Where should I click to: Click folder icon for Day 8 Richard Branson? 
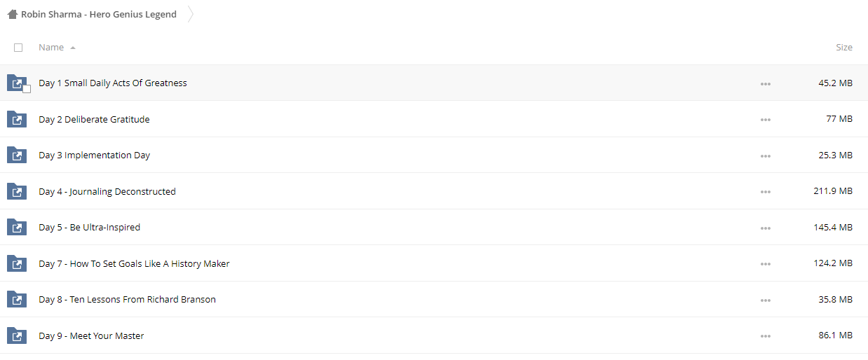coord(16,299)
